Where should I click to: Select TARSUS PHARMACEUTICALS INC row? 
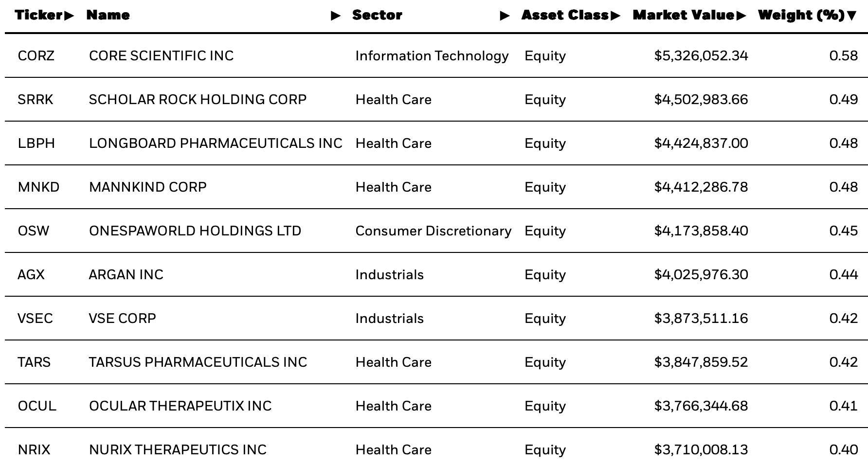click(436, 362)
